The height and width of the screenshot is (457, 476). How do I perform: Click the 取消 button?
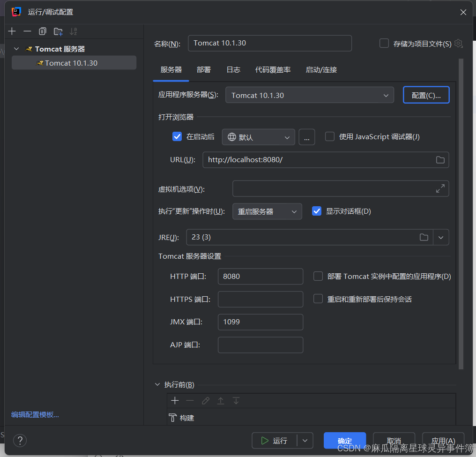pyautogui.click(x=394, y=441)
